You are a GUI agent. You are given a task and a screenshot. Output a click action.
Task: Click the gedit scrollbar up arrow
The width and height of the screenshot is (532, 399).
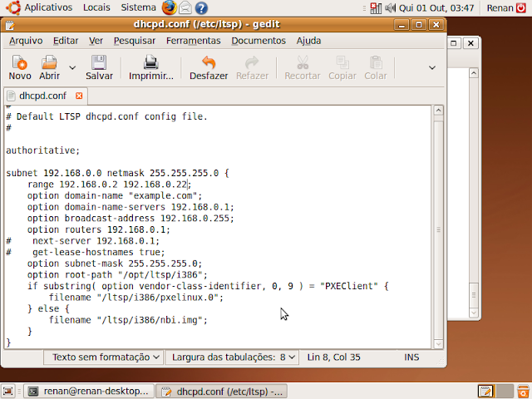(x=438, y=111)
